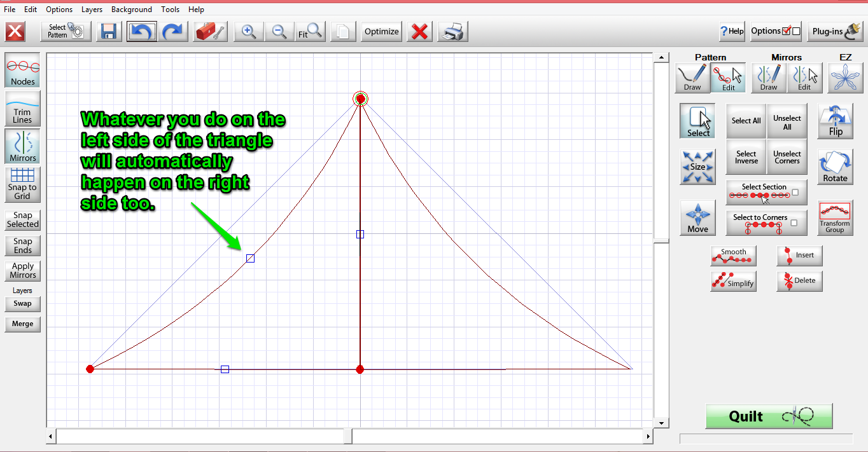Enable Snap to Grid

[x=23, y=184]
